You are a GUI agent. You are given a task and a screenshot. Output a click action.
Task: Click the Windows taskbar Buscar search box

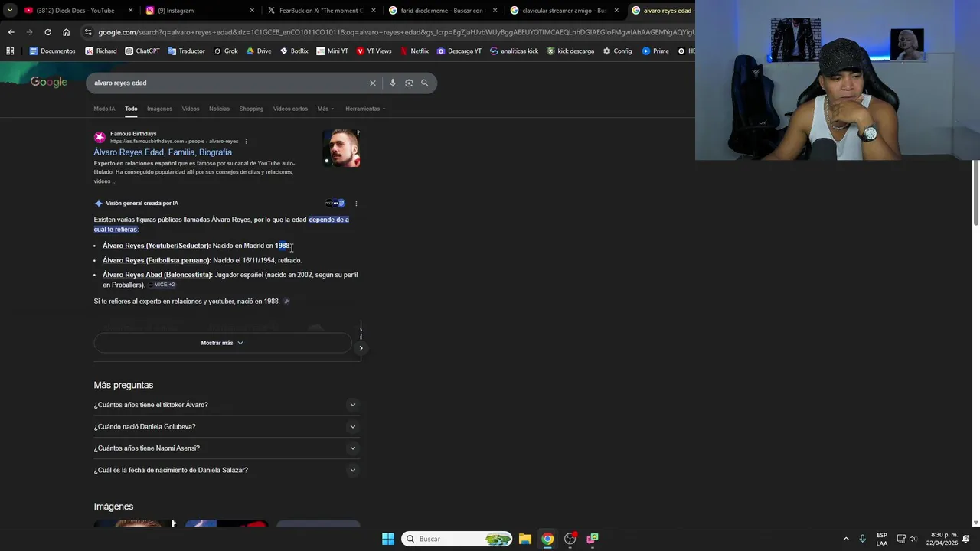pyautogui.click(x=457, y=539)
